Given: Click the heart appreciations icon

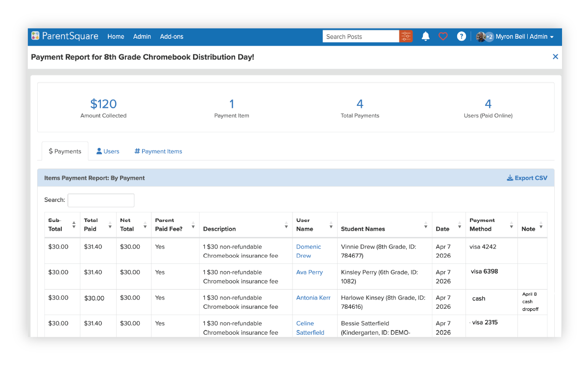Looking at the screenshot, I should point(443,36).
